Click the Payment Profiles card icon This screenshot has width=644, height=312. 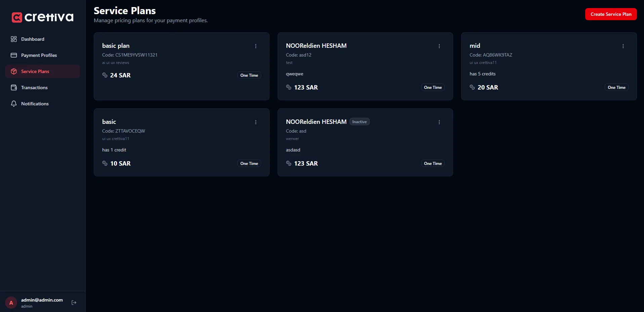[14, 55]
